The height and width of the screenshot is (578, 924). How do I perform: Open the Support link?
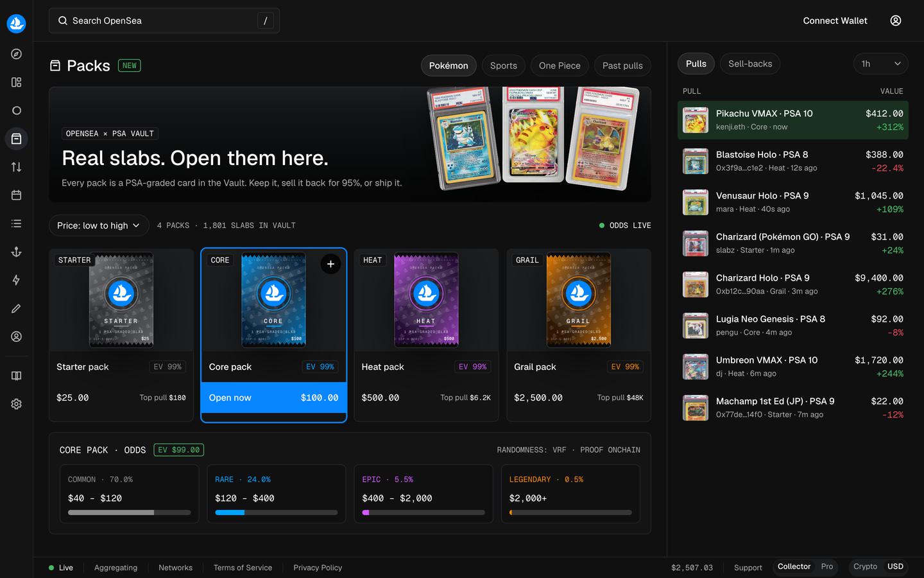[748, 568]
